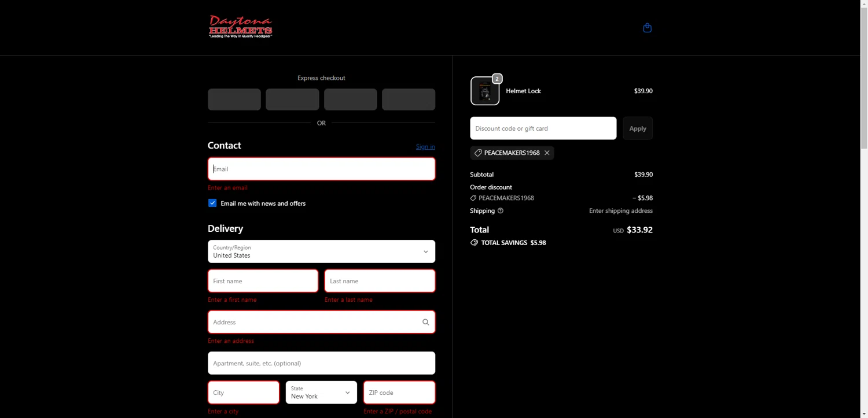Screen dimensions: 868x418
Task: Focus the Discount code or gift card field
Action: pyautogui.click(x=543, y=128)
